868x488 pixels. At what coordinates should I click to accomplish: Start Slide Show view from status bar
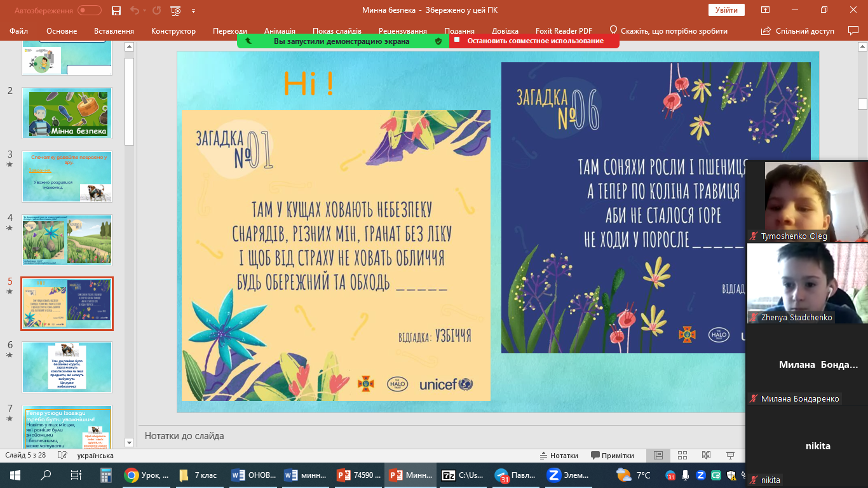point(730,456)
